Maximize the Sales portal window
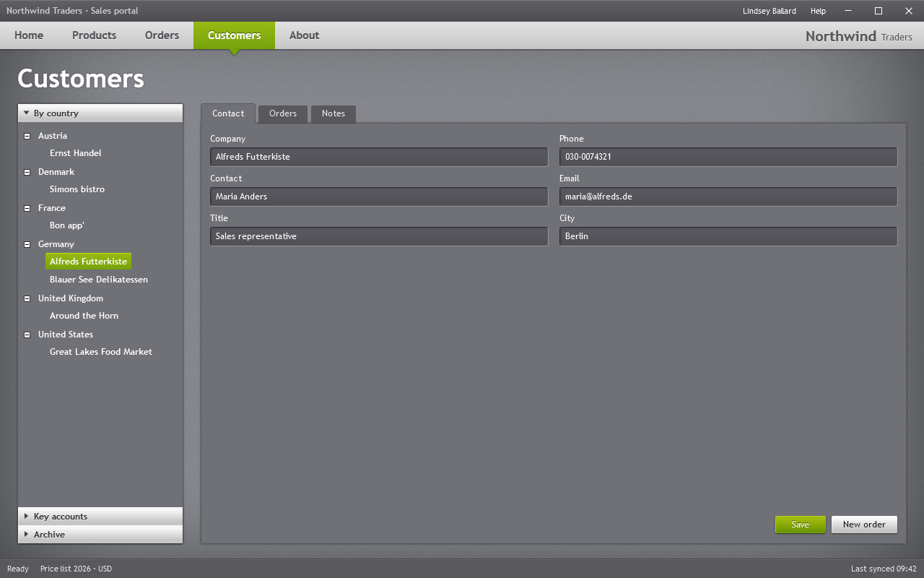 tap(879, 11)
